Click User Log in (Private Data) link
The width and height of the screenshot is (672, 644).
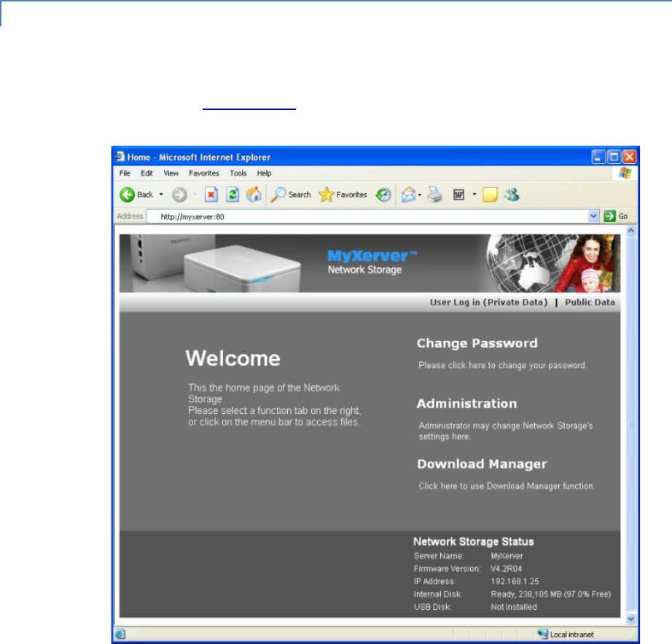tap(488, 302)
